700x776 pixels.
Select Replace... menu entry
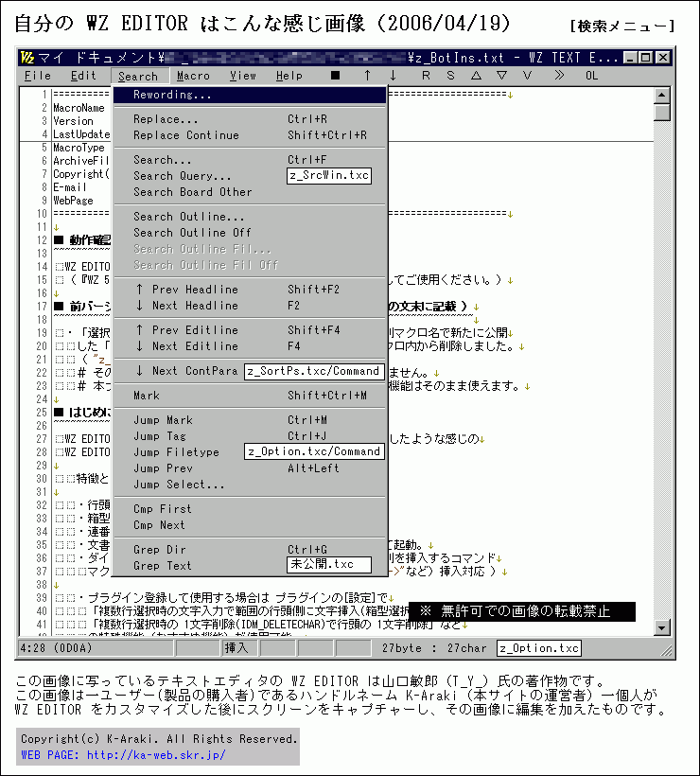250,119
